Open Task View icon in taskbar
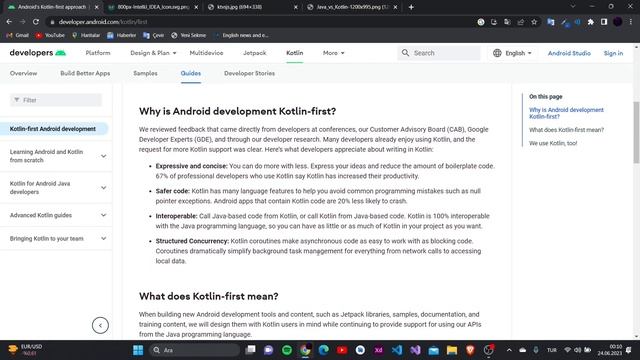 tap(250, 350)
